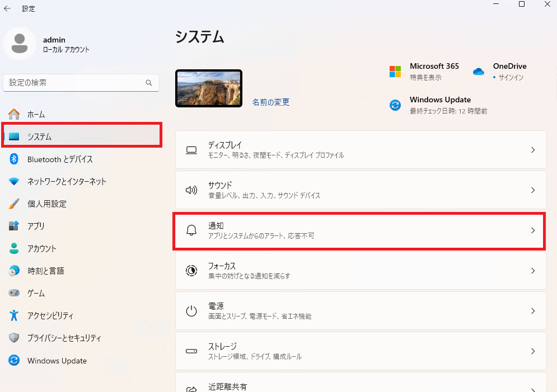Click the game controller ゲーム icon
Viewport: 557px width, 392px height.
tap(14, 293)
